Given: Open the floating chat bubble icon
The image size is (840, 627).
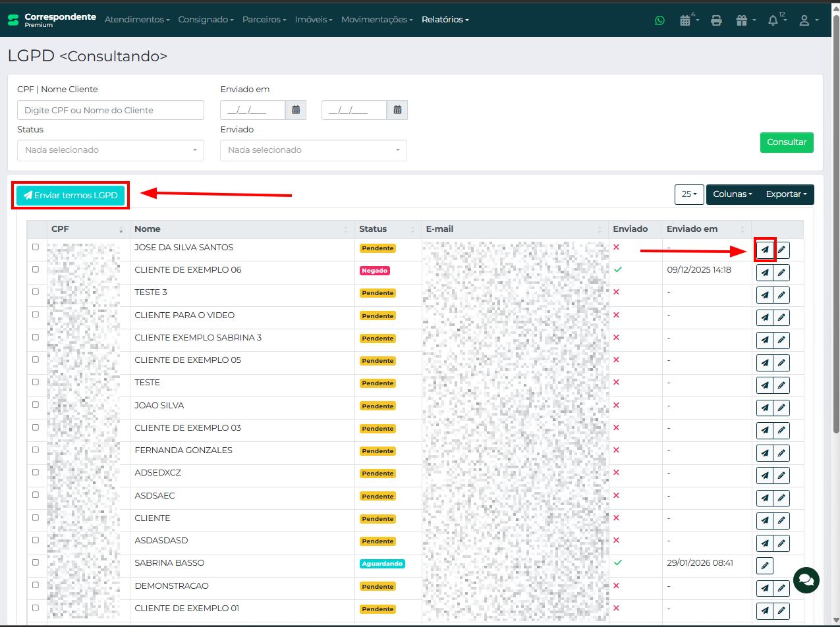Looking at the screenshot, I should (x=806, y=580).
